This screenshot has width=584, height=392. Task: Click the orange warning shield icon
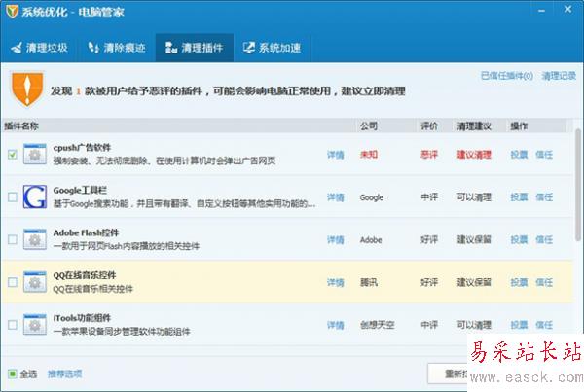tap(27, 89)
